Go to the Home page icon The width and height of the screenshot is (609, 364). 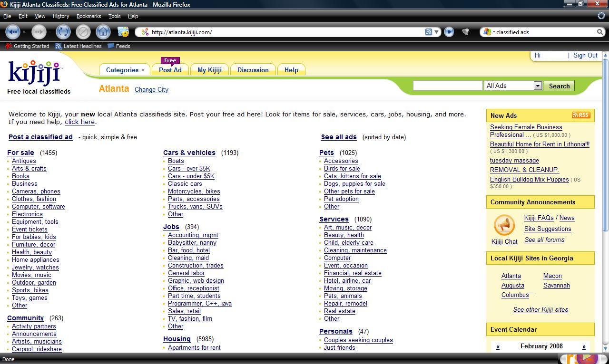103,32
